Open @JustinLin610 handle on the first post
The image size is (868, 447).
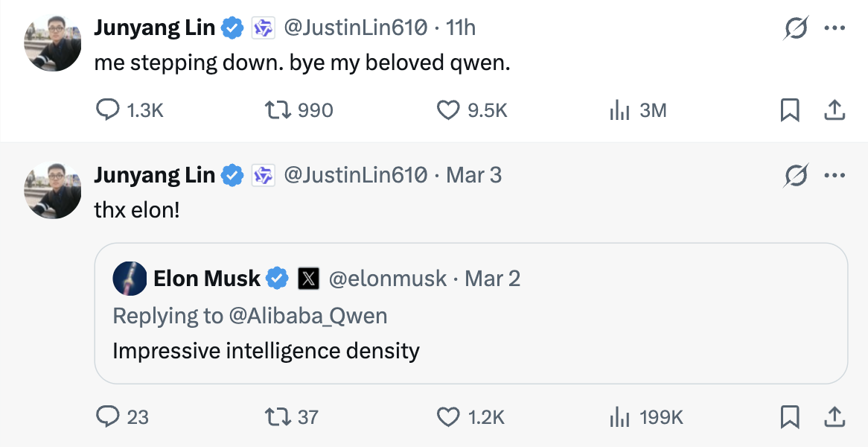click(356, 28)
